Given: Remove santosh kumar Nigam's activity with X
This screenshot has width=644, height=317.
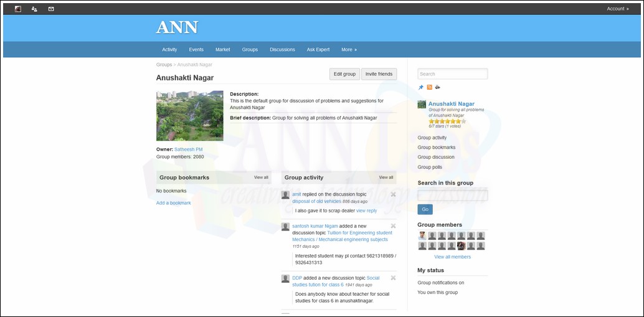Looking at the screenshot, I should coord(393,226).
